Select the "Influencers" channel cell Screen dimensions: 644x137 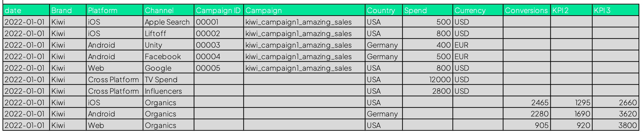click(168, 91)
